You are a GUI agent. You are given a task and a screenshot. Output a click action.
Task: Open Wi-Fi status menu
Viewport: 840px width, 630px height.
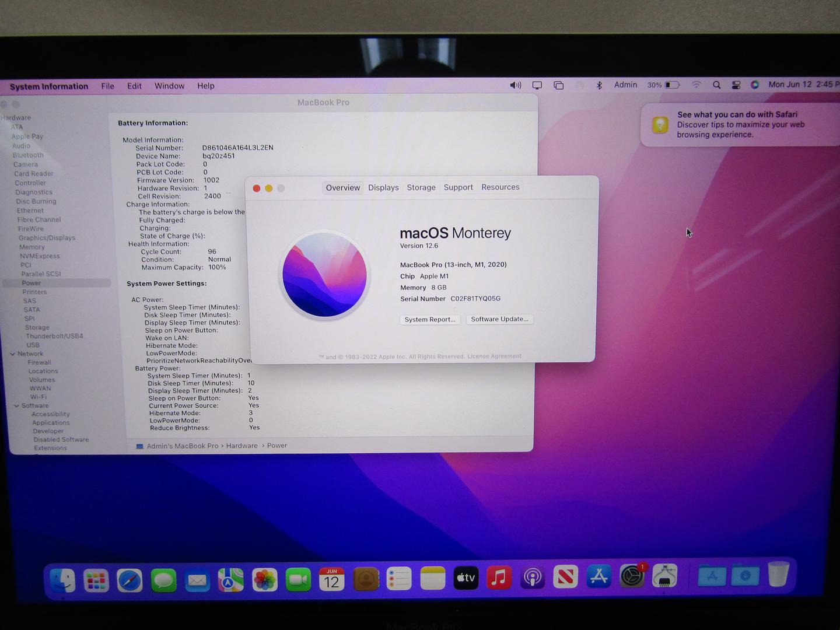pyautogui.click(x=696, y=85)
